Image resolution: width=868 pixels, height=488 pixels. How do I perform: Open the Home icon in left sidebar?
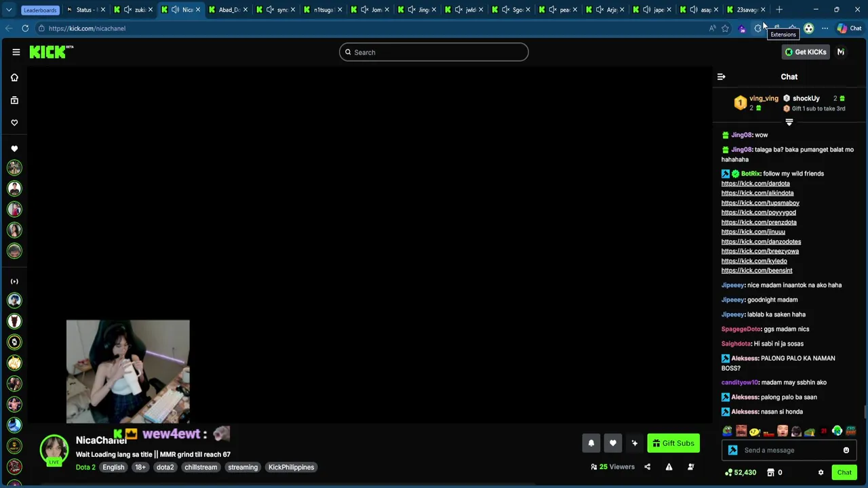(x=14, y=77)
